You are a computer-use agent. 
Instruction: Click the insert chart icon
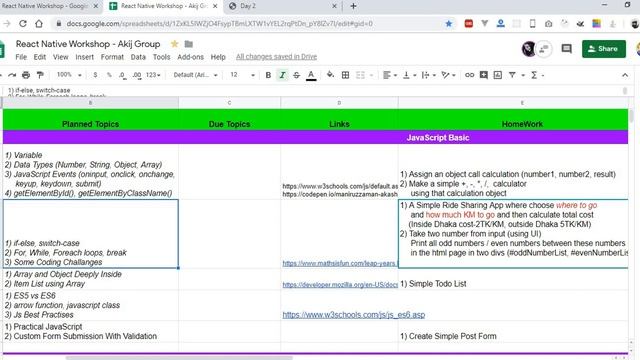498,75
